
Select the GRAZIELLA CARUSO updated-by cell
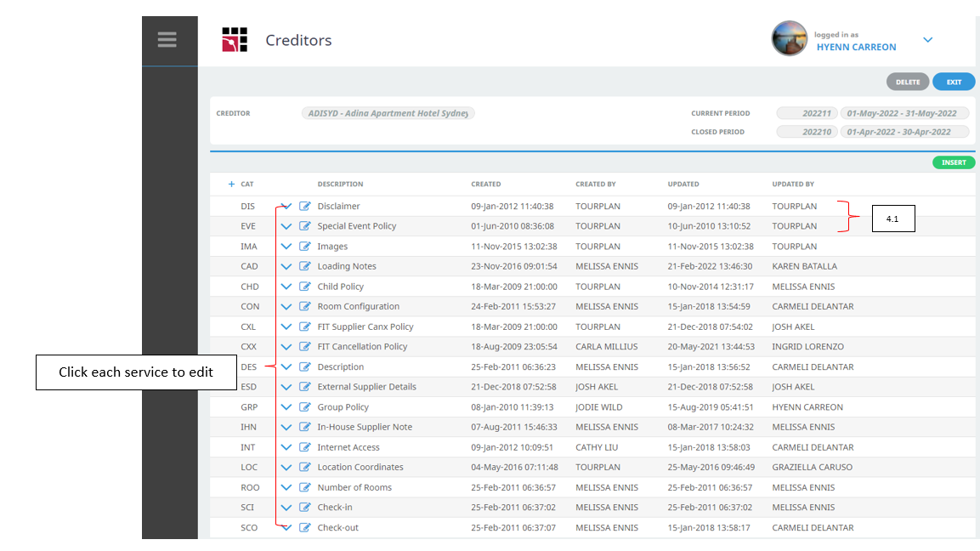813,467
